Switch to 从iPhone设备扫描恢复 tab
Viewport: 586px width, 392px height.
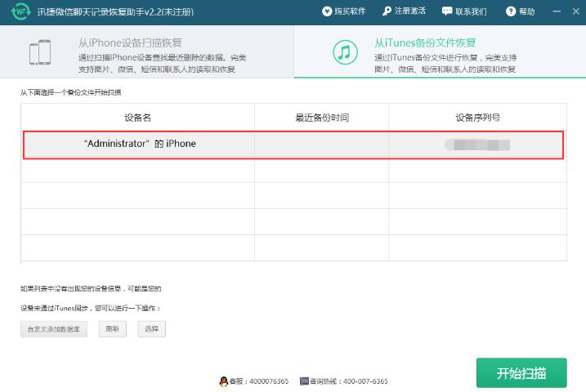pos(147,53)
